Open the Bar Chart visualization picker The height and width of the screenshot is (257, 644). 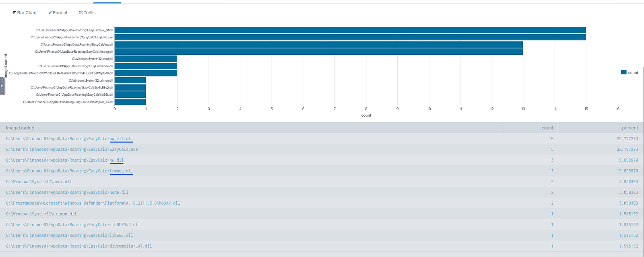25,13
